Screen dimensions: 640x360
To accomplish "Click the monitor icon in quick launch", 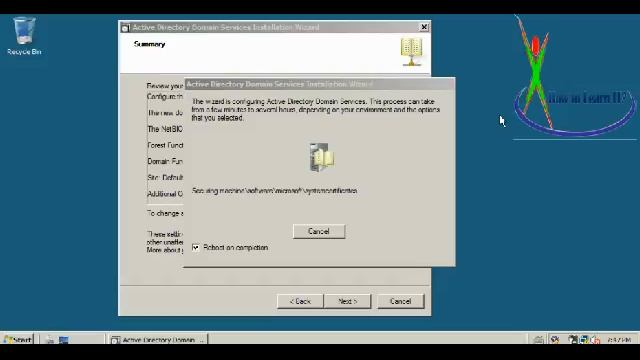I will click(x=64, y=339).
